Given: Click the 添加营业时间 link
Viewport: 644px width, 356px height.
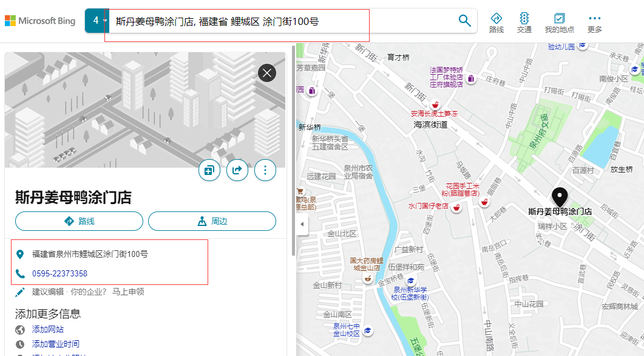Looking at the screenshot, I should pos(55,344).
